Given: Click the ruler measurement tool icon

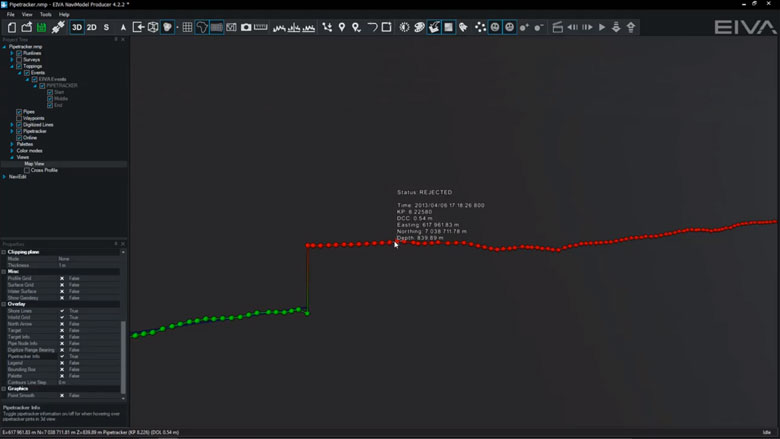Looking at the screenshot, I should point(261,27).
